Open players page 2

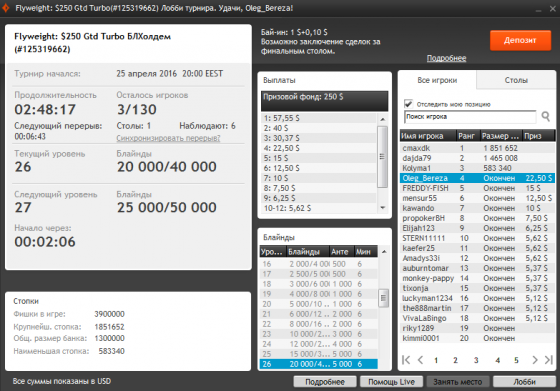(x=455, y=360)
